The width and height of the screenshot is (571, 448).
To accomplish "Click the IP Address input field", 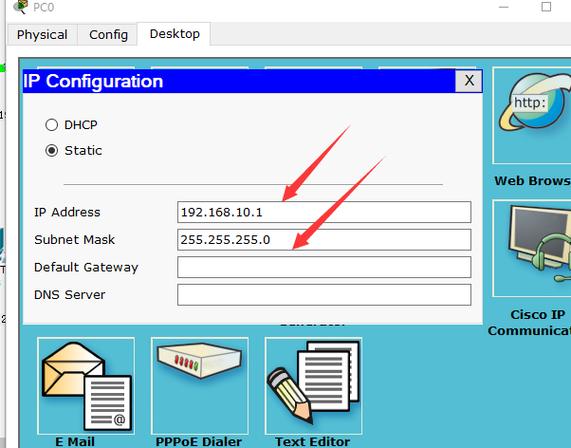I will click(x=324, y=212).
